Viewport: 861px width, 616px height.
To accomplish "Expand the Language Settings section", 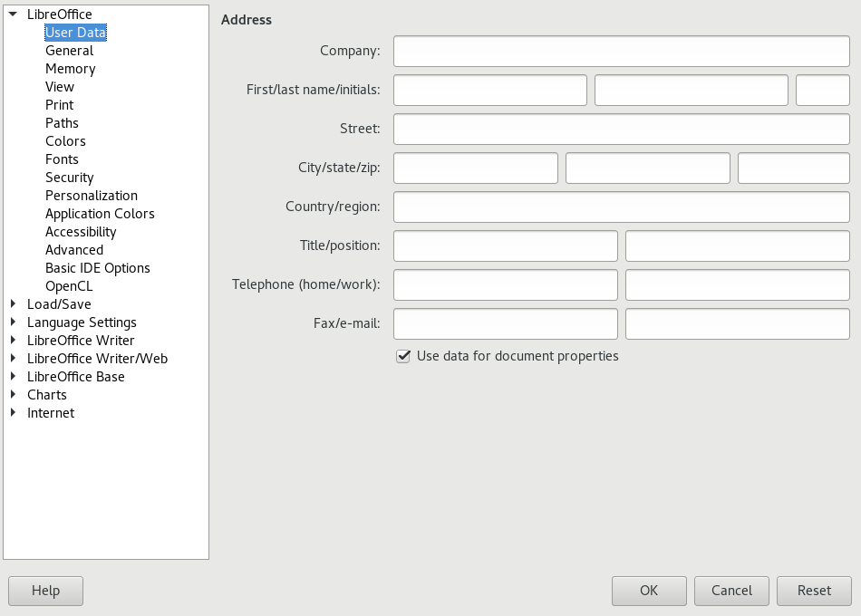I will coord(14,322).
